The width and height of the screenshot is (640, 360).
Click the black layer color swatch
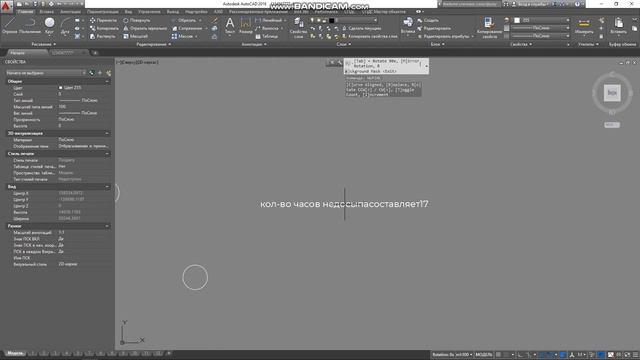click(331, 20)
